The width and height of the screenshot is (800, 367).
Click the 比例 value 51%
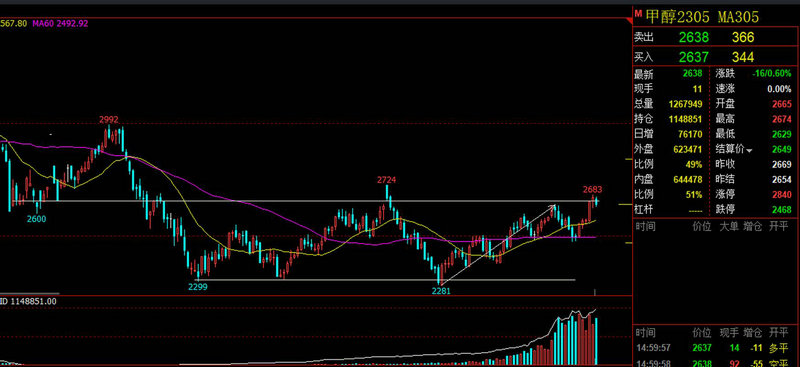[x=694, y=194]
